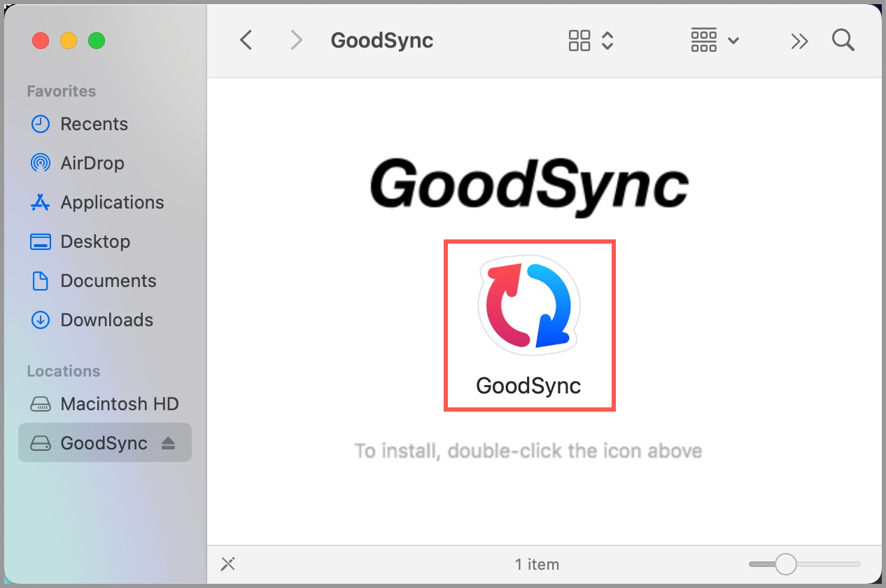886x588 pixels.
Task: Open Downloads in sidebar
Action: pos(105,320)
